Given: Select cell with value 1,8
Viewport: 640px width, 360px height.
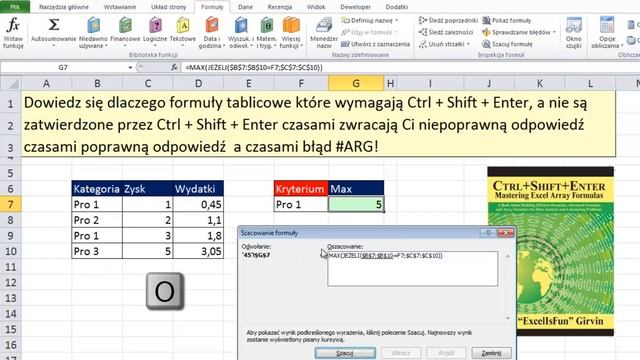Looking at the screenshot, I should click(x=198, y=236).
